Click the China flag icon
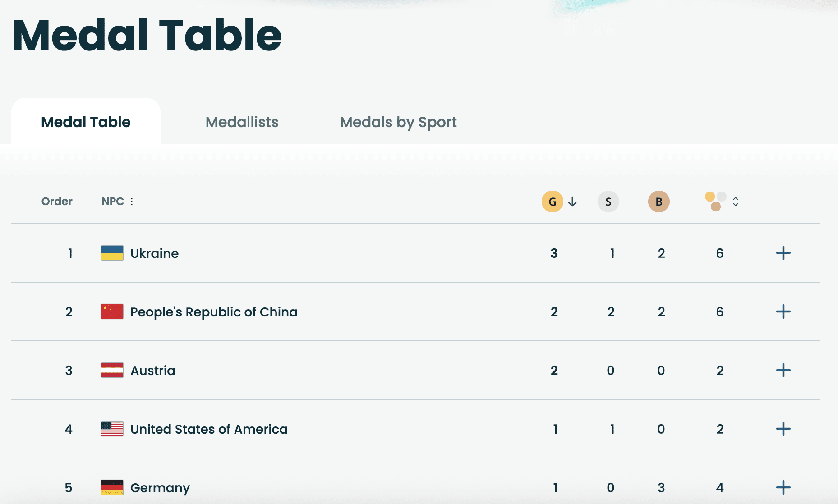838x504 pixels. click(112, 312)
